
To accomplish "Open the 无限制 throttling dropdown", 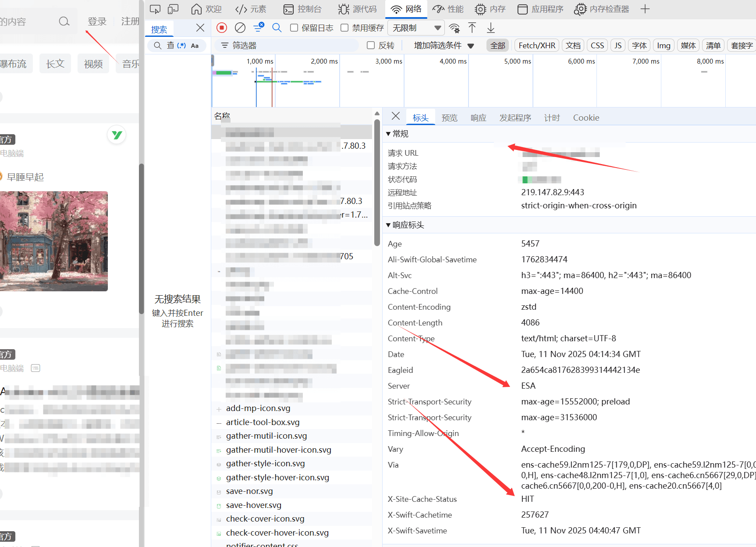I will pyautogui.click(x=416, y=28).
